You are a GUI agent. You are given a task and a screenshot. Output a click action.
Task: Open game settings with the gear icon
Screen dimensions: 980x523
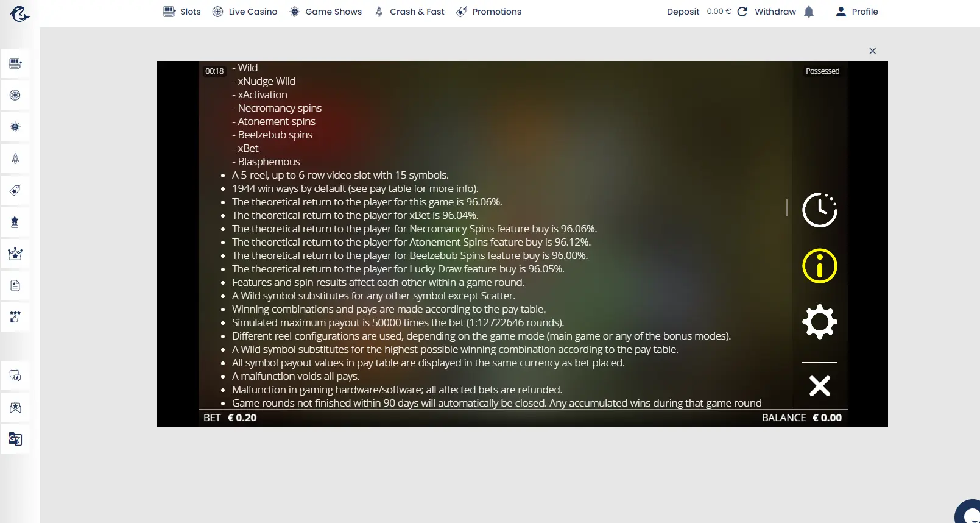pyautogui.click(x=820, y=321)
